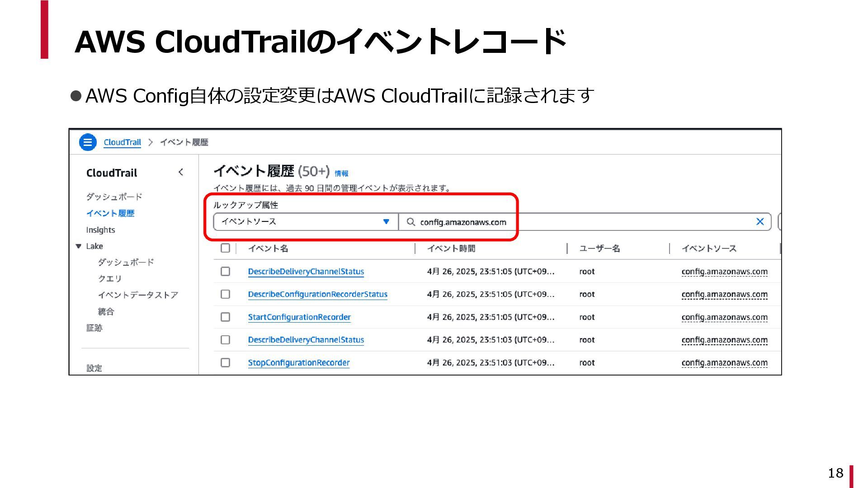Open the イベントソース lookup attribute dropdown
Screen dimensions: 868x488
[306, 222]
